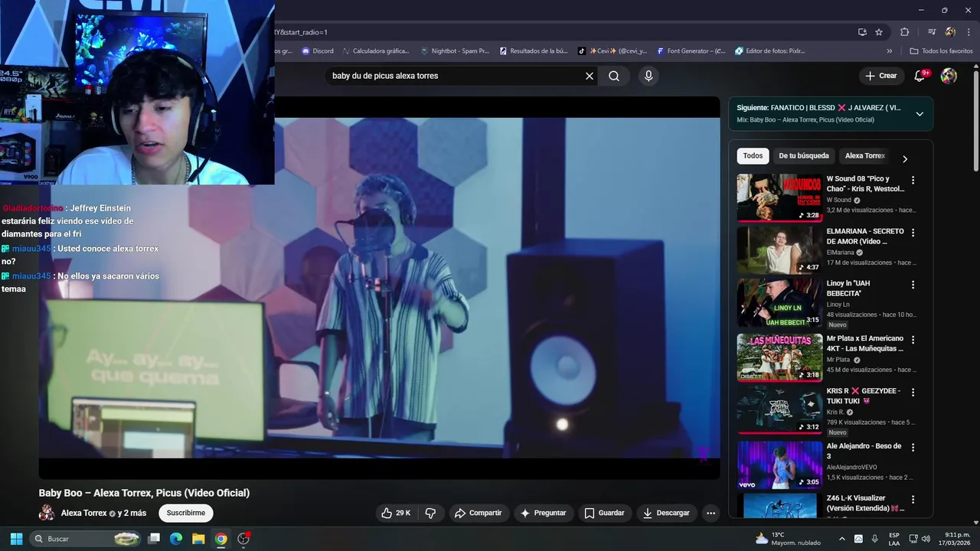Open Calculadora gráfica bookmark
The height and width of the screenshot is (551, 980).
pos(375,51)
